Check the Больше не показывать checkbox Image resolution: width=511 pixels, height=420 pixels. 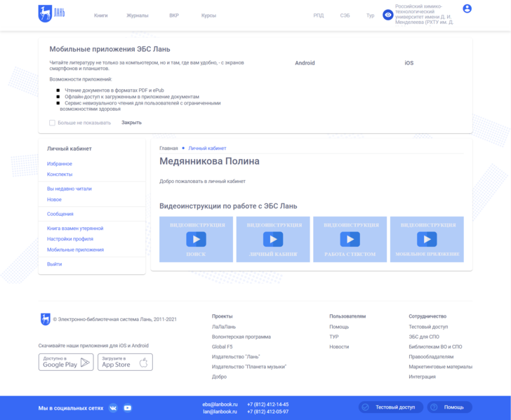pos(52,123)
